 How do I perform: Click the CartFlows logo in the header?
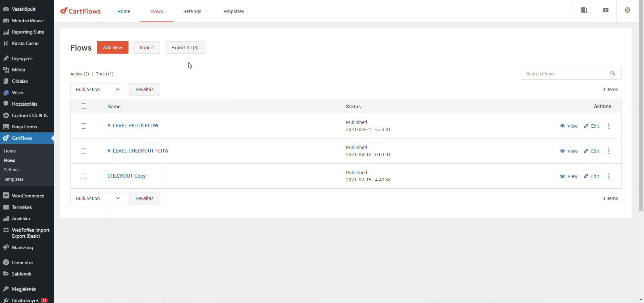point(80,11)
